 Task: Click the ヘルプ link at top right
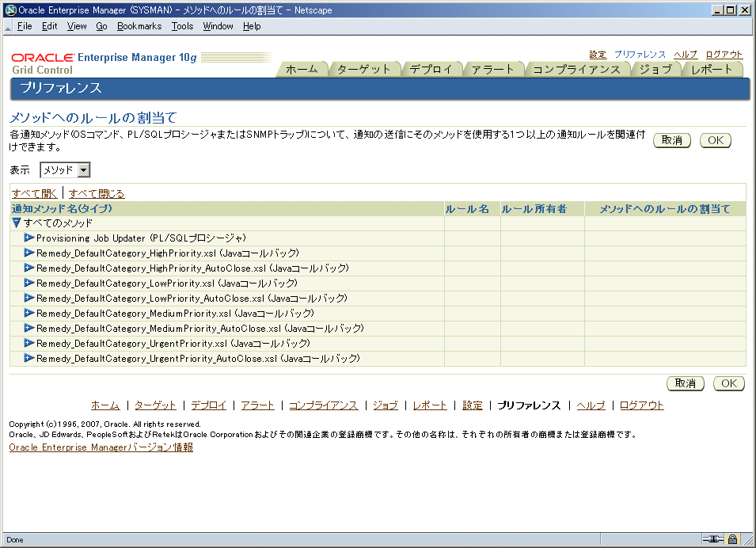[685, 55]
